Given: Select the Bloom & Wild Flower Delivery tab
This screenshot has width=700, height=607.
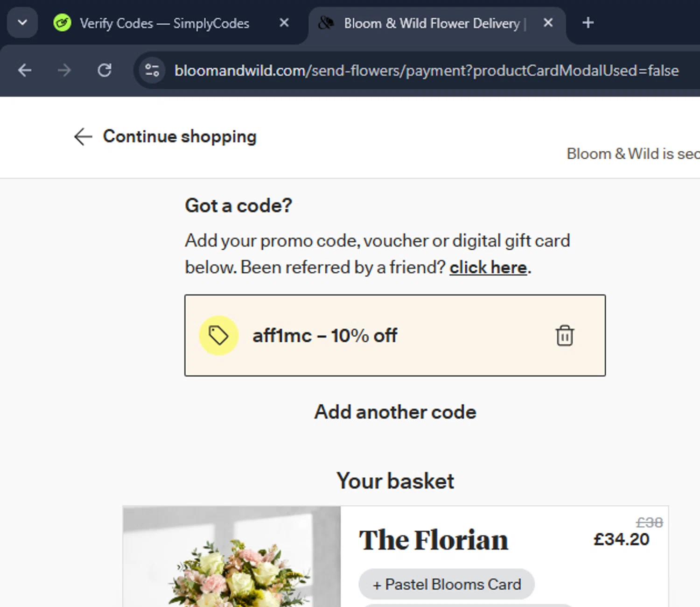Looking at the screenshot, I should [432, 23].
